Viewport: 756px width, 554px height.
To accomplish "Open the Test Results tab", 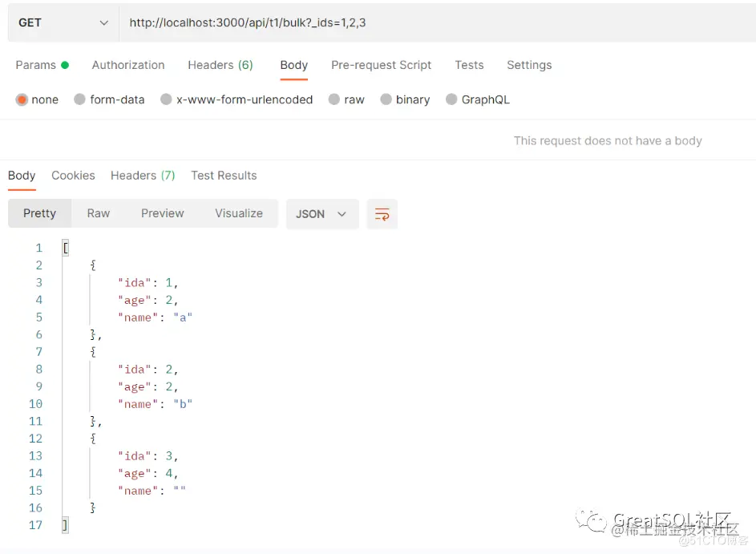I will point(224,176).
